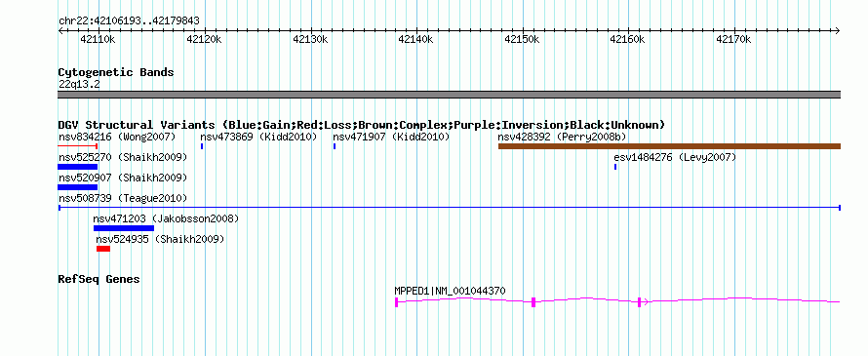Select the long thin nsv508739 blue line
The width and height of the screenshot is (868, 356).
click(x=450, y=208)
